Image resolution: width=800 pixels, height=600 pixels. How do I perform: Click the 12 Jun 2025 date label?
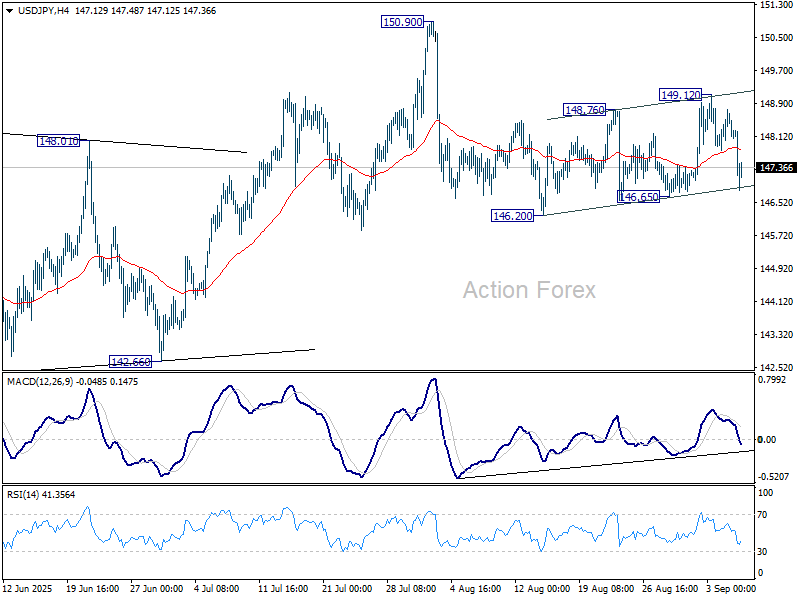point(30,590)
